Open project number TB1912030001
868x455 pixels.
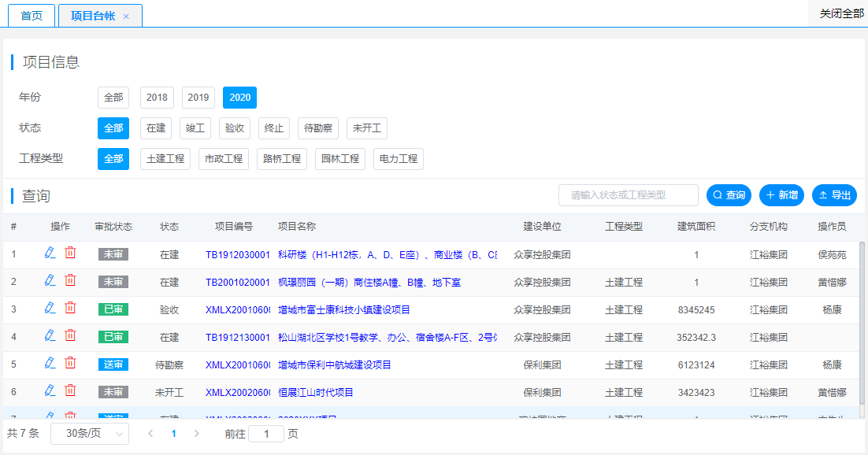pos(238,254)
